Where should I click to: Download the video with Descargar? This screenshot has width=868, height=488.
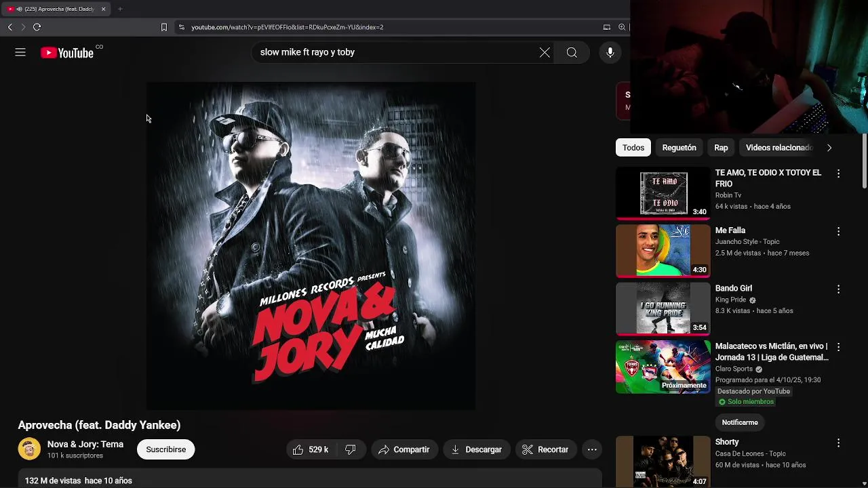click(x=477, y=449)
